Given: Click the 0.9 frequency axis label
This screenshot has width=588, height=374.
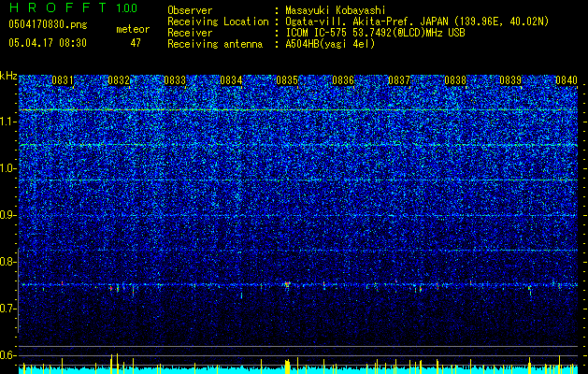Looking at the screenshot, I should 8,215.
